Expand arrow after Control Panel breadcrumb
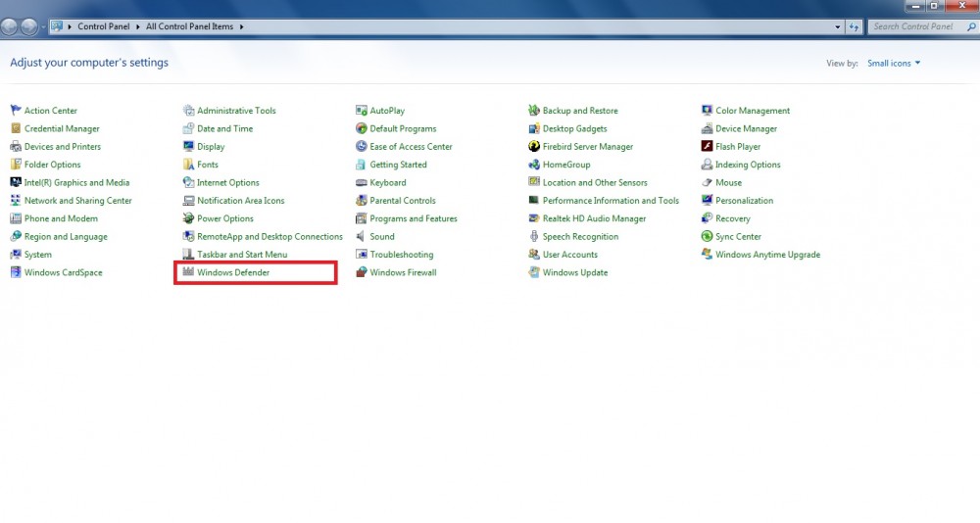 (x=138, y=26)
